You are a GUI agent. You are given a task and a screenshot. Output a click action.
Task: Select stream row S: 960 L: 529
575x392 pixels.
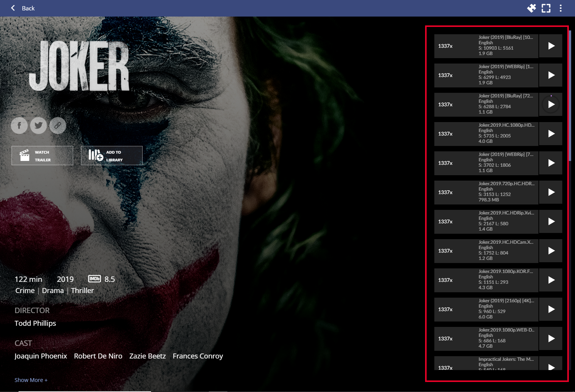pyautogui.click(x=486, y=309)
